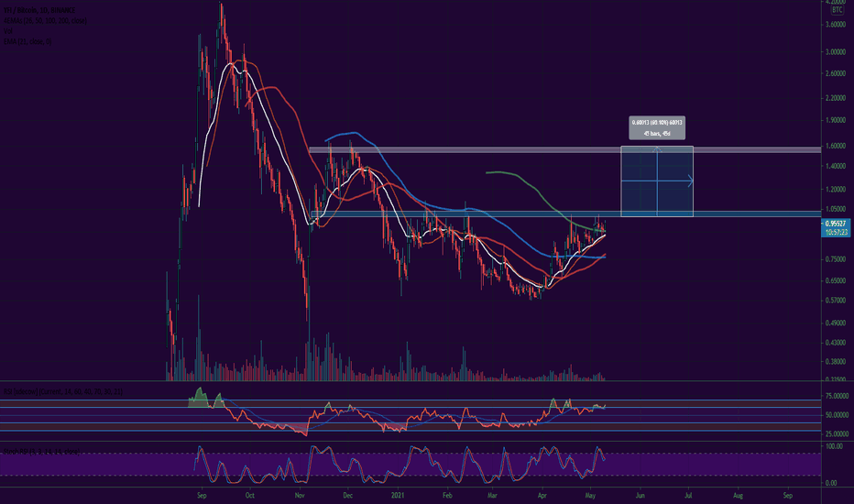Click the Jul time axis label

coord(688,496)
